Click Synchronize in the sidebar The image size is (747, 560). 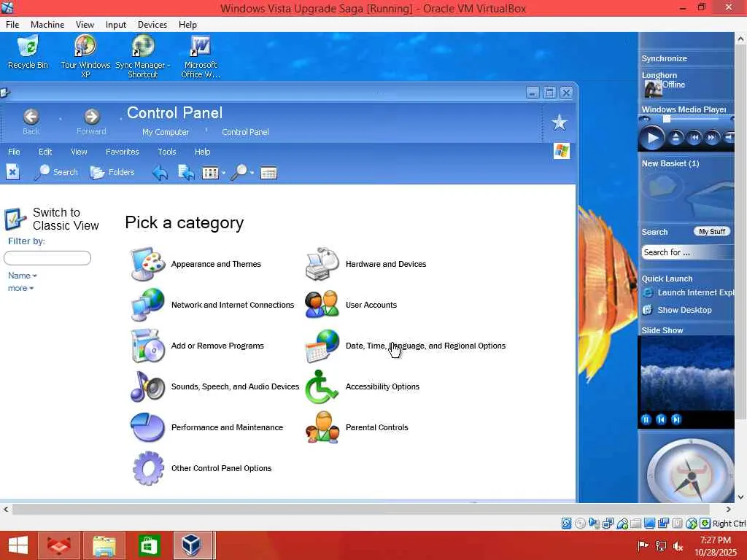(x=664, y=58)
